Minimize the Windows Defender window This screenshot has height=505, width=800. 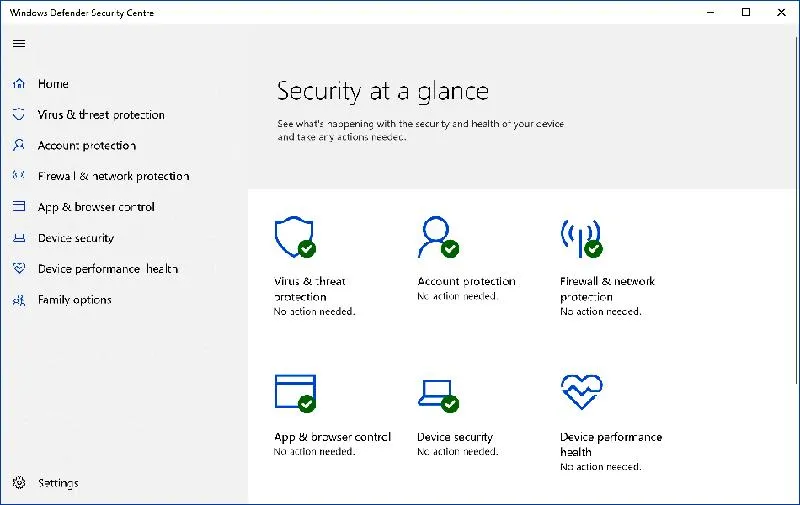pos(710,12)
